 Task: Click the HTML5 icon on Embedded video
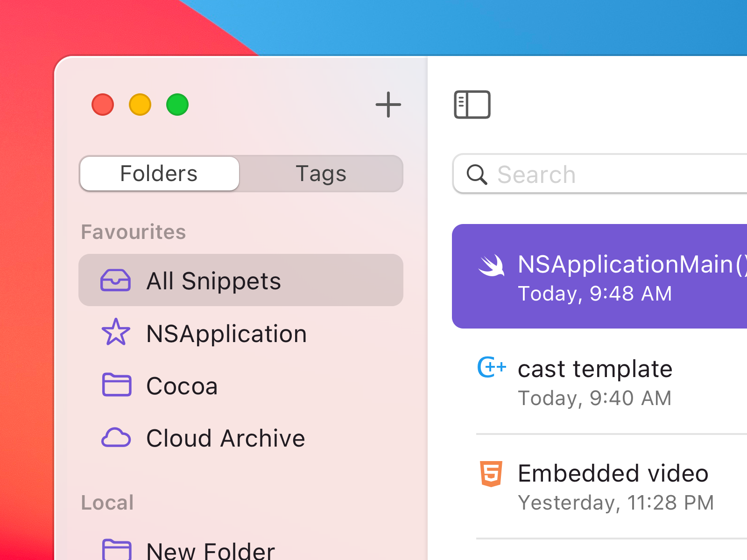491,474
